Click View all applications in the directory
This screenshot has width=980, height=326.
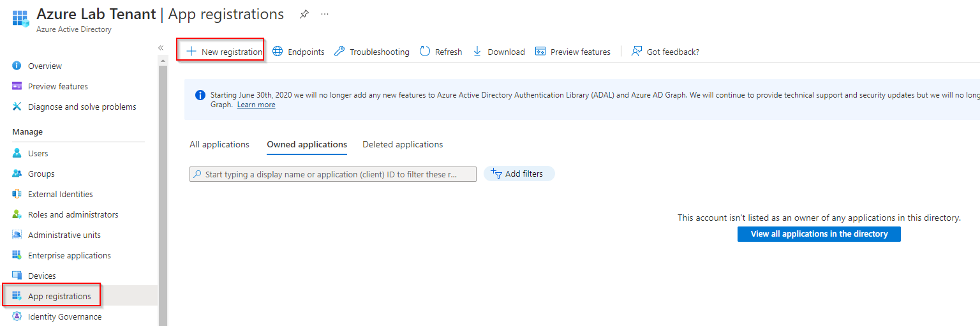pos(819,234)
